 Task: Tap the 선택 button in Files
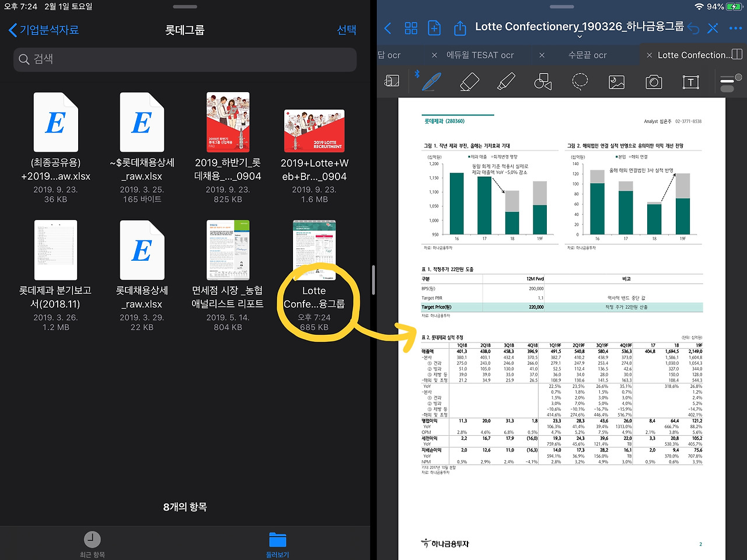coord(347,30)
